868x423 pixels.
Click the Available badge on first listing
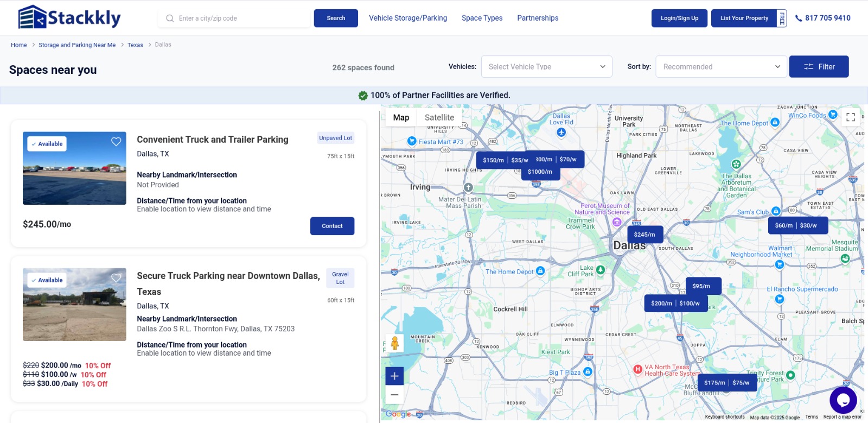[x=47, y=144]
